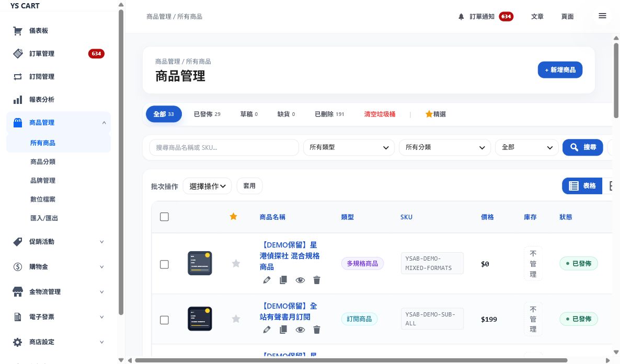Click the 商店設定 gear icon
Image resolution: width=620 pixels, height=364 pixels.
(18, 342)
